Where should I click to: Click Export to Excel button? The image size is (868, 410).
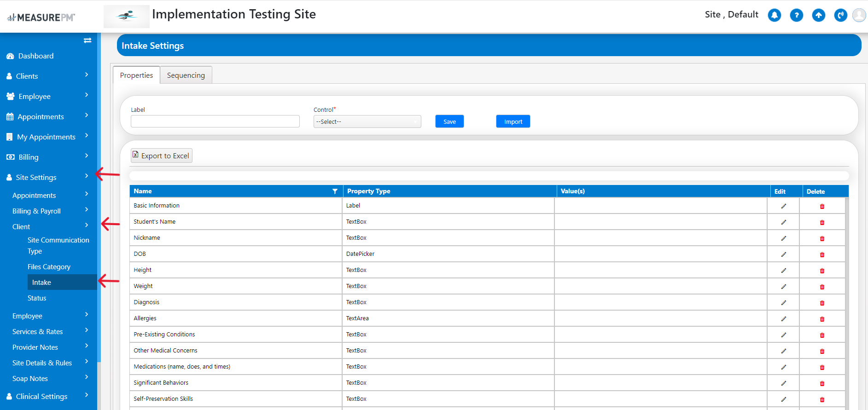162,156
